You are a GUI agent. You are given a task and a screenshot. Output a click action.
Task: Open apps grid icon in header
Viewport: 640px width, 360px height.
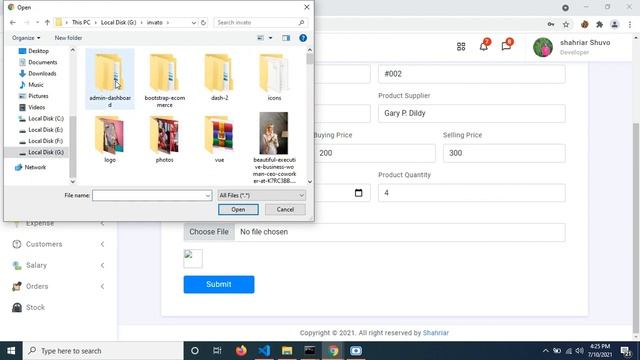pyautogui.click(x=461, y=47)
